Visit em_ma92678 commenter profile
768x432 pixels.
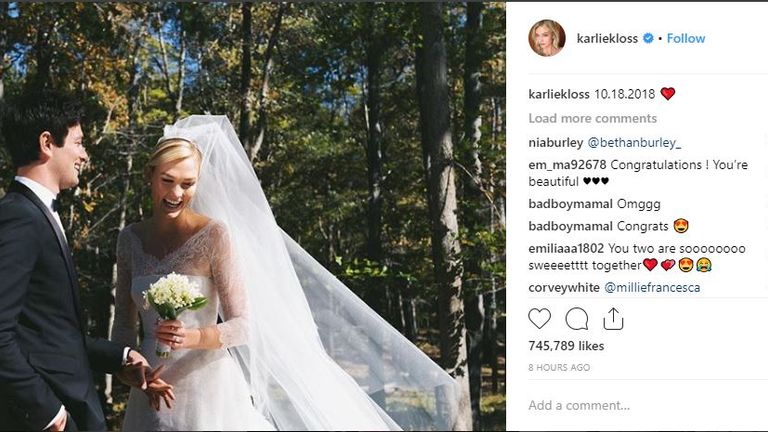point(567,165)
